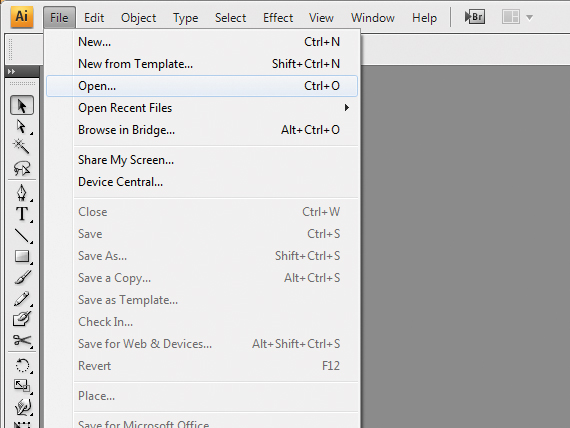Viewport: 570px width, 428px height.
Task: Click New from Template... menu entry
Action: (202, 64)
